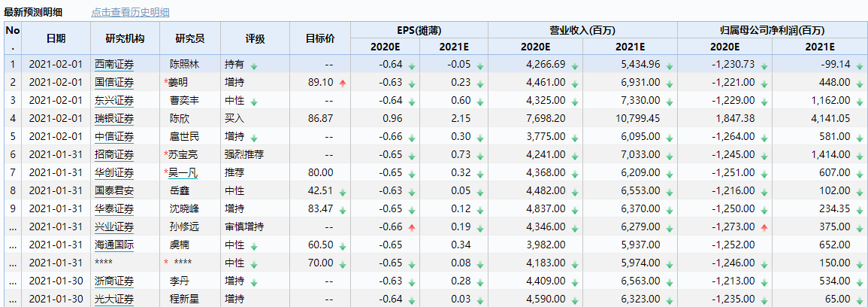Click the 评级 column header
The height and width of the screenshot is (307, 868).
tap(256, 38)
